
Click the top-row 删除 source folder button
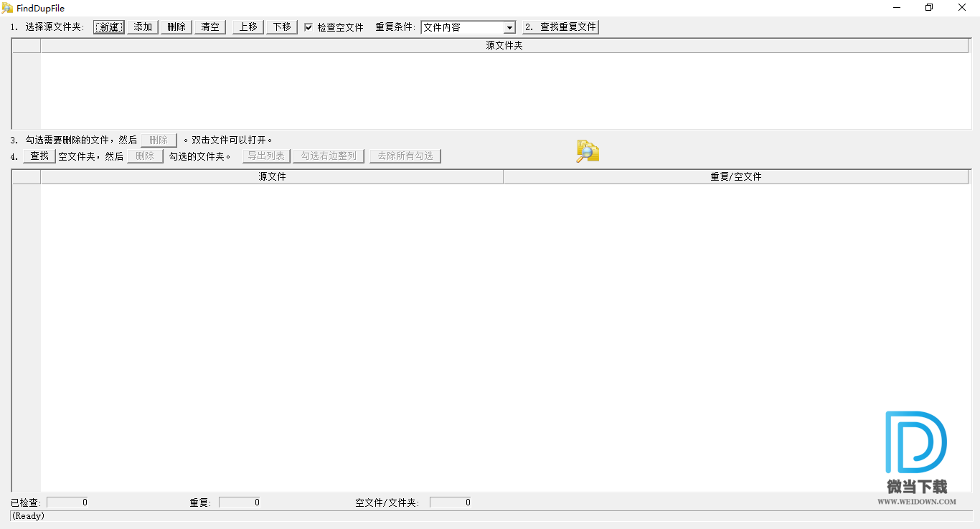point(176,27)
